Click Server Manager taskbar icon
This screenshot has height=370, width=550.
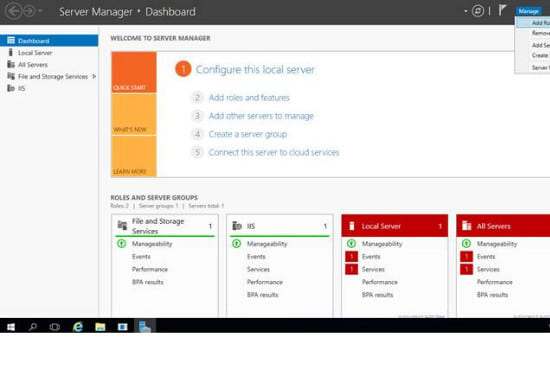point(145,326)
